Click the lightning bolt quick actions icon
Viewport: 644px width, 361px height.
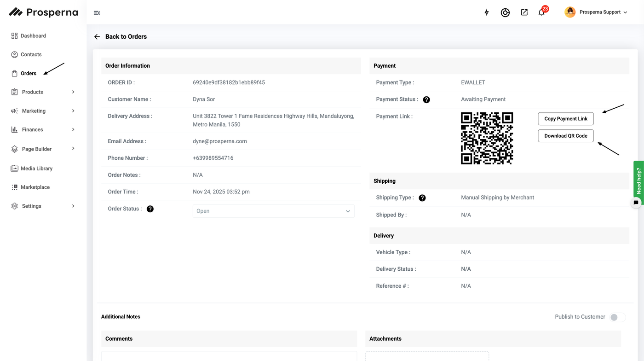tap(486, 12)
